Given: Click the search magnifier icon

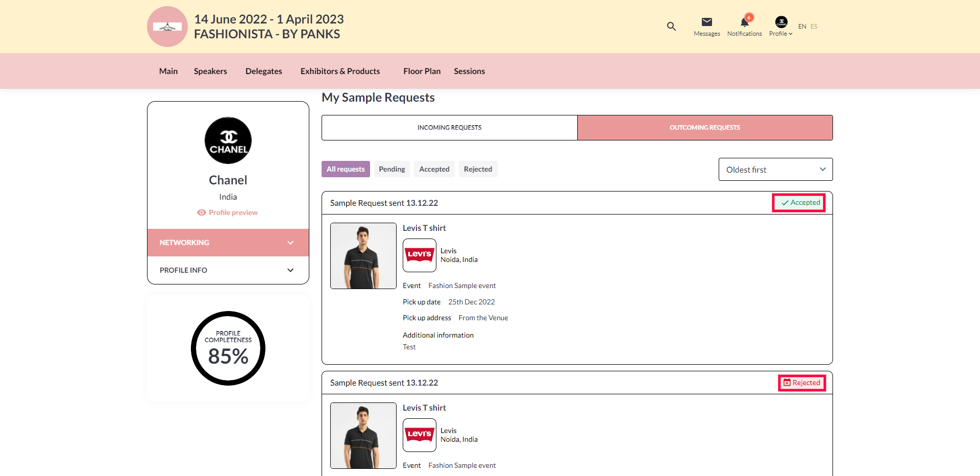Looking at the screenshot, I should tap(671, 26).
